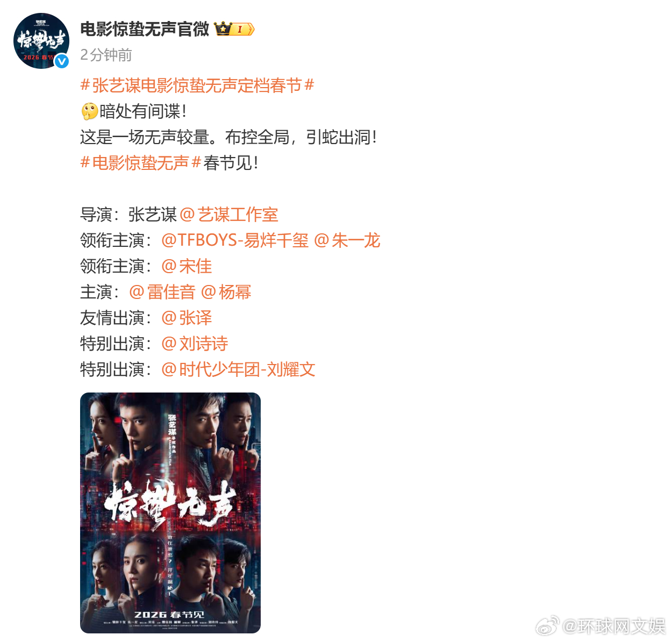Open the 电影惊蛰无声官微 profile avatar

pos(41,41)
